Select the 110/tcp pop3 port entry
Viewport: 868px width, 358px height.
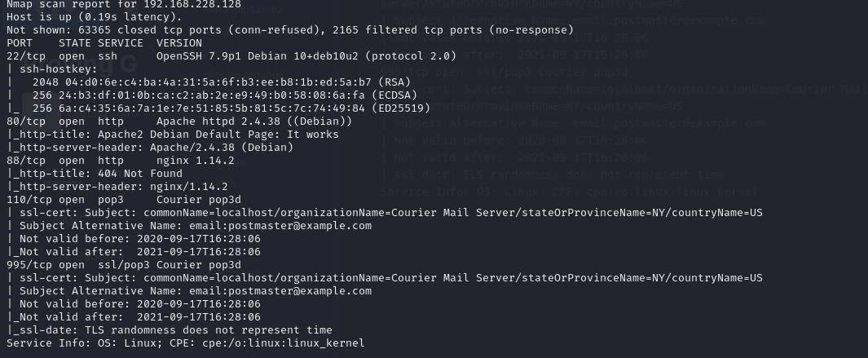[x=29, y=199]
